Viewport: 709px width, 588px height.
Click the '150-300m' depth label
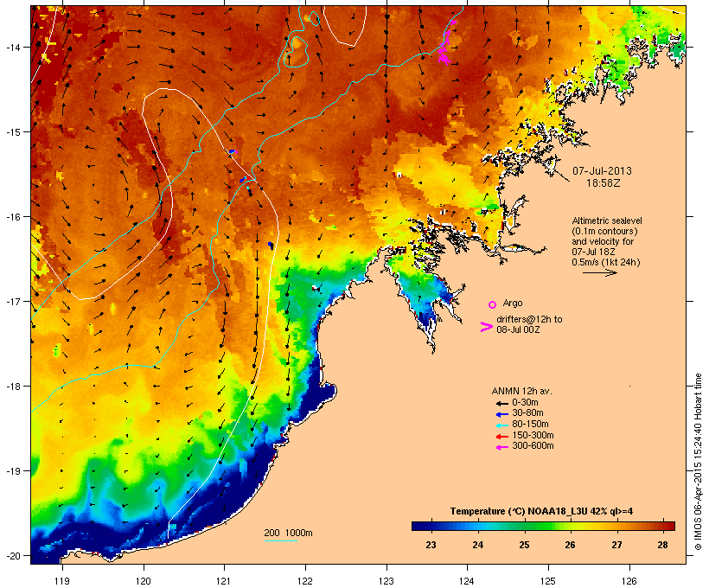(x=533, y=436)
